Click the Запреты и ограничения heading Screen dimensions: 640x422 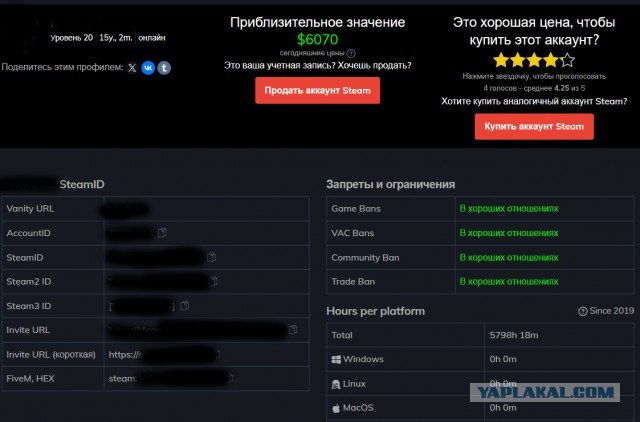391,184
